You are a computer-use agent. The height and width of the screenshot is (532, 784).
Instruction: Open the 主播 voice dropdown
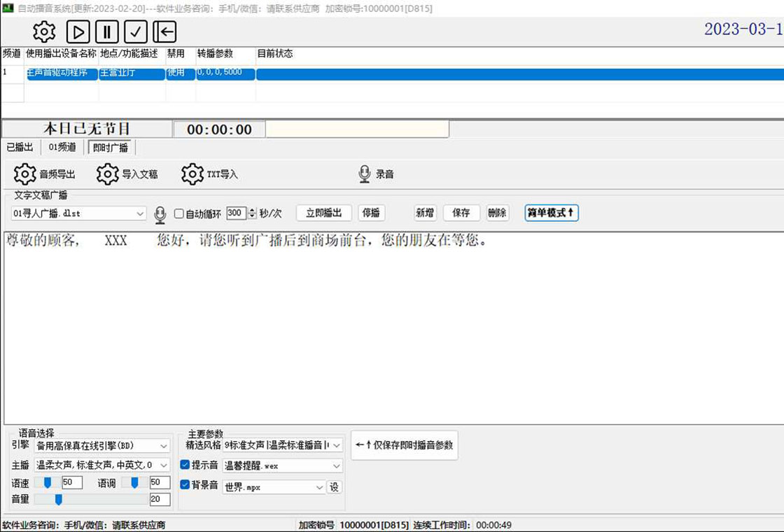point(102,465)
